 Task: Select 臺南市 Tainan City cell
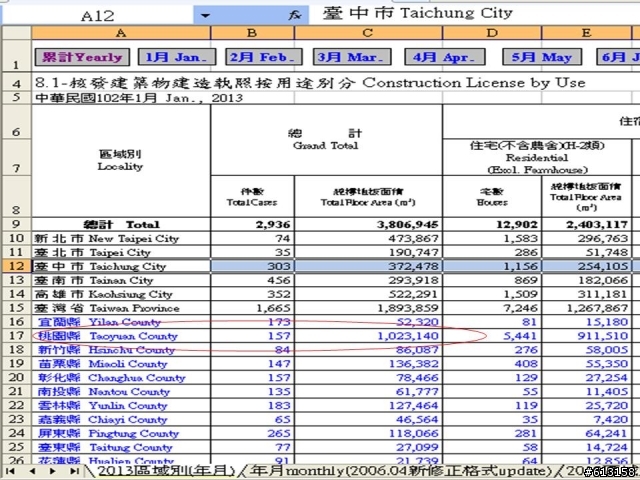(121, 280)
